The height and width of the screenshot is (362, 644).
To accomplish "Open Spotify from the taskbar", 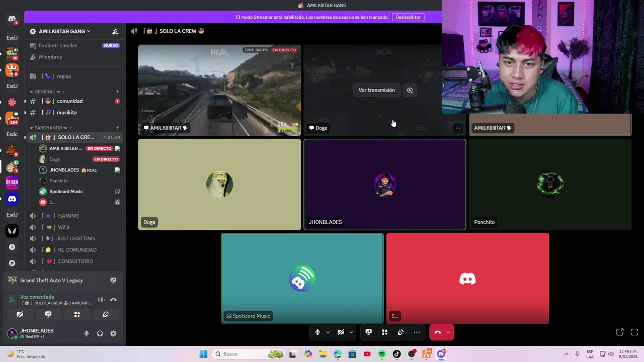I will (382, 354).
